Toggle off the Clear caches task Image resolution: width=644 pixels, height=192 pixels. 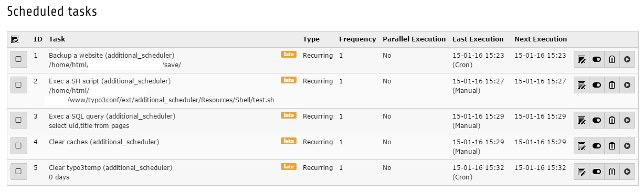point(597,146)
